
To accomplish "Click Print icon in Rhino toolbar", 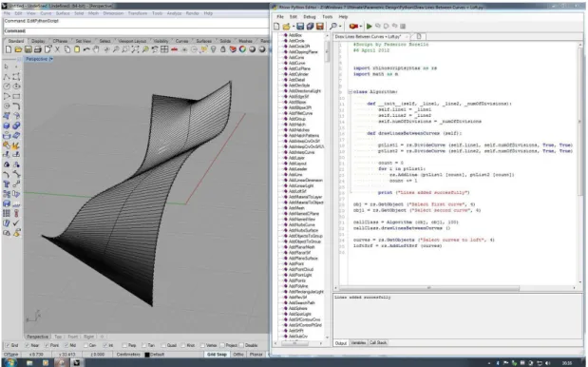I will point(38,49).
